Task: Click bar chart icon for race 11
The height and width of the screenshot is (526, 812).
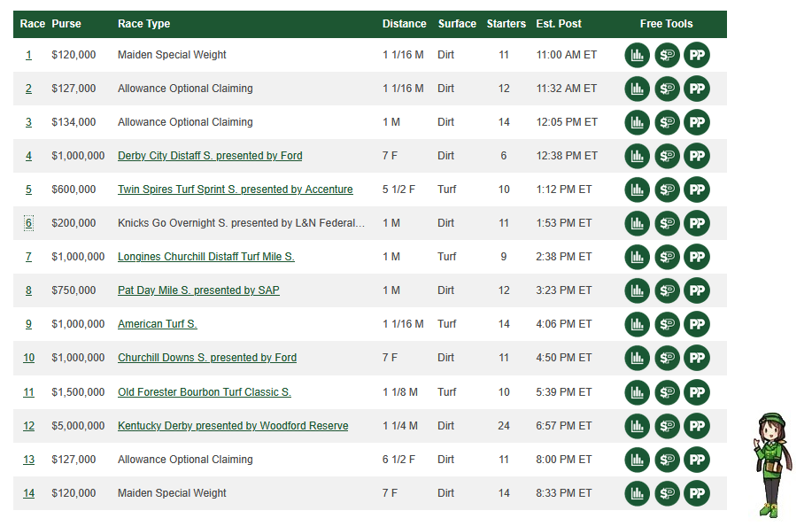Action: [x=637, y=392]
